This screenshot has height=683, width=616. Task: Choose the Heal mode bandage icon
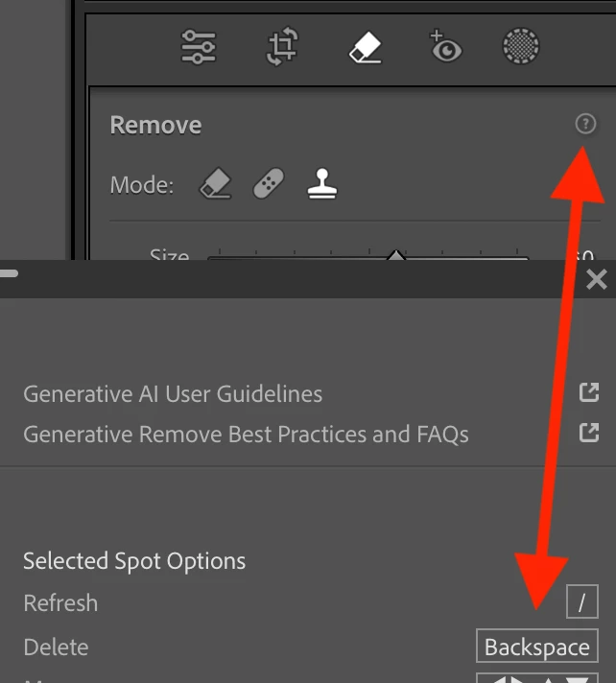269,183
